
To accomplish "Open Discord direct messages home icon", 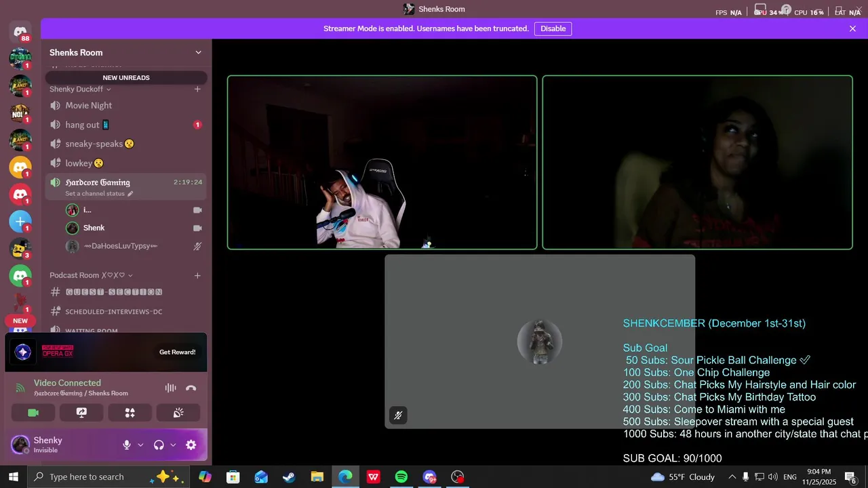I will [20, 32].
